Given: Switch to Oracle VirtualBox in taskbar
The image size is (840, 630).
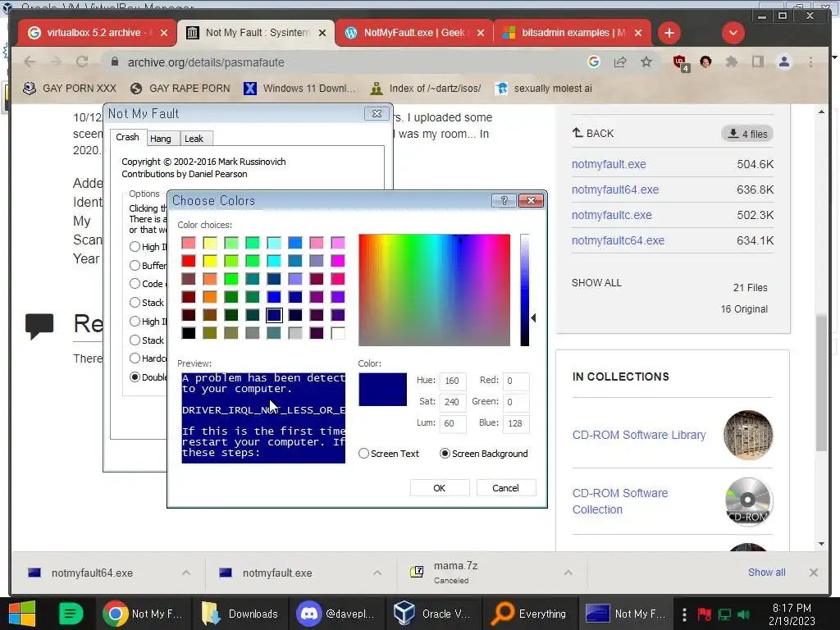Looking at the screenshot, I should (x=433, y=614).
